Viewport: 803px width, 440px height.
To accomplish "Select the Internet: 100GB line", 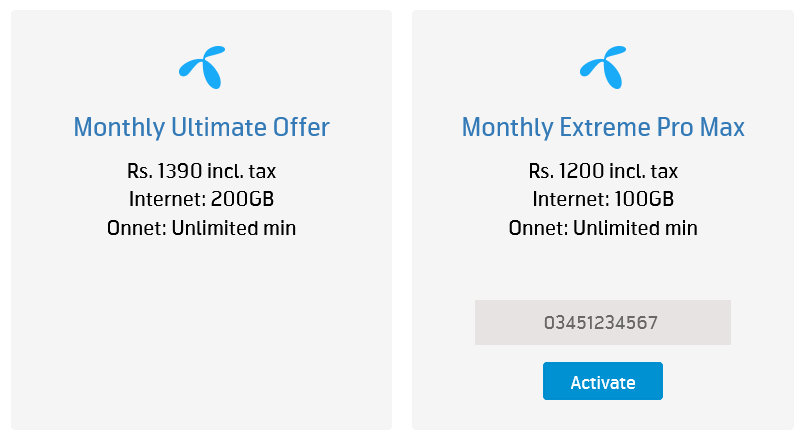I will (603, 199).
